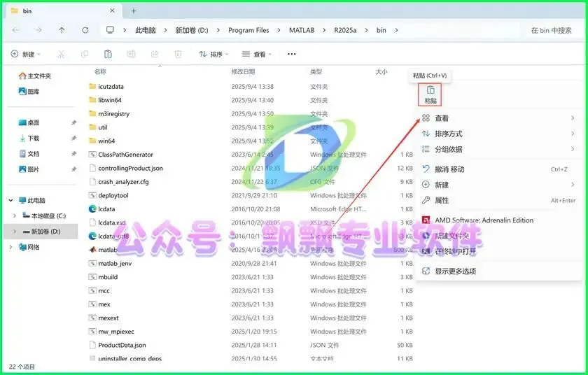
Task: Click the Copy toolbar icon
Action: click(85, 55)
